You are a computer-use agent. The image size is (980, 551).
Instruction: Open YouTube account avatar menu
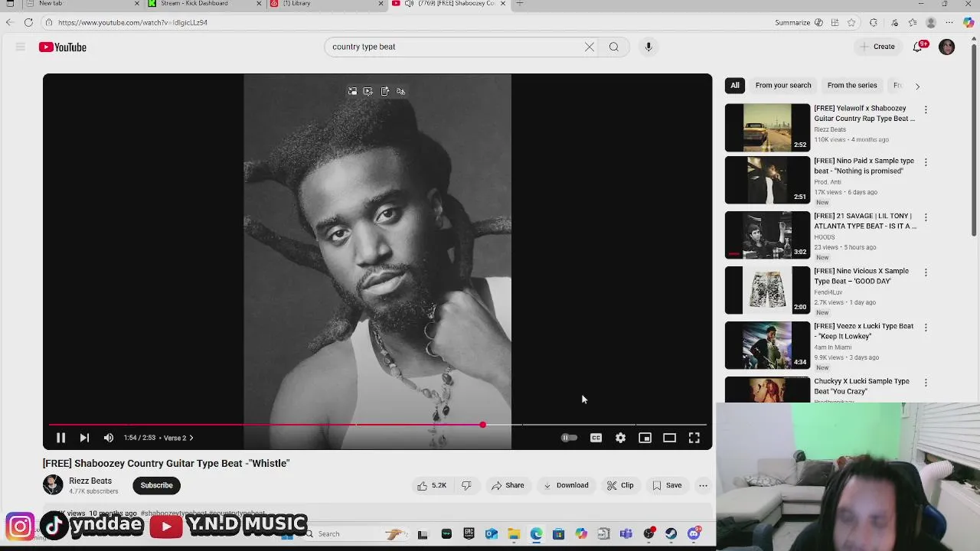[x=947, y=47]
